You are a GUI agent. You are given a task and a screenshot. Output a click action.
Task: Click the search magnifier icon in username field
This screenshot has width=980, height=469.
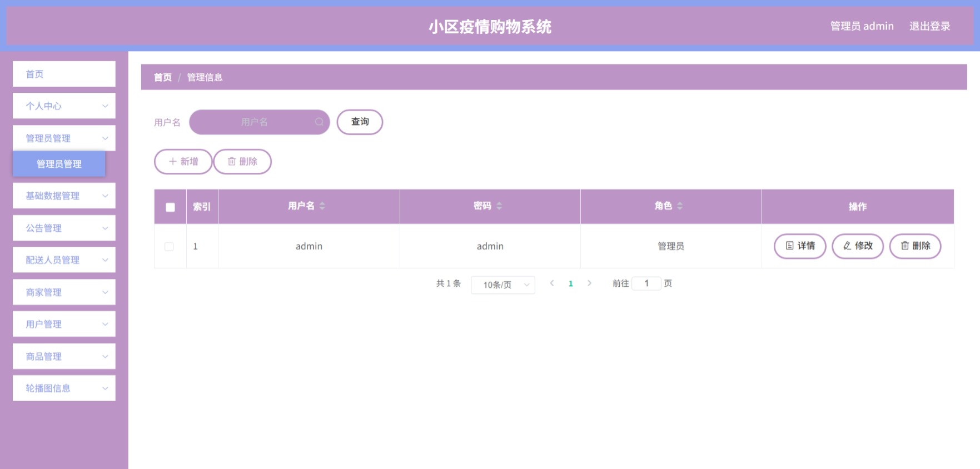[x=319, y=122]
